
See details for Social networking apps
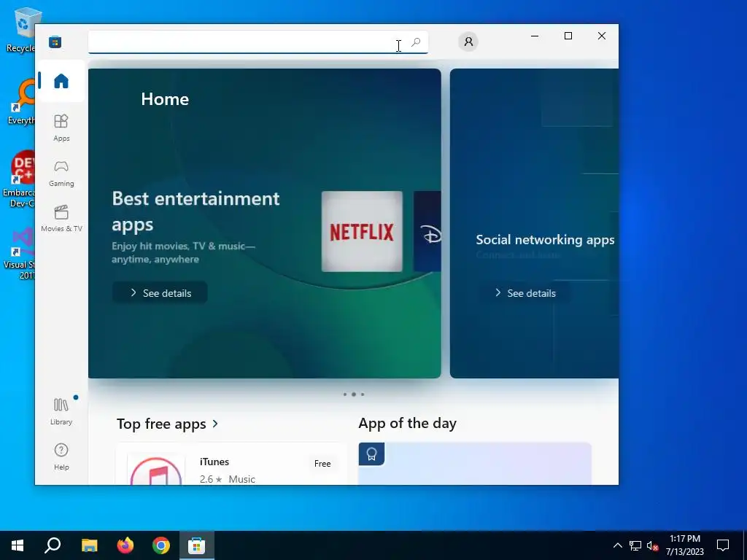coord(525,293)
